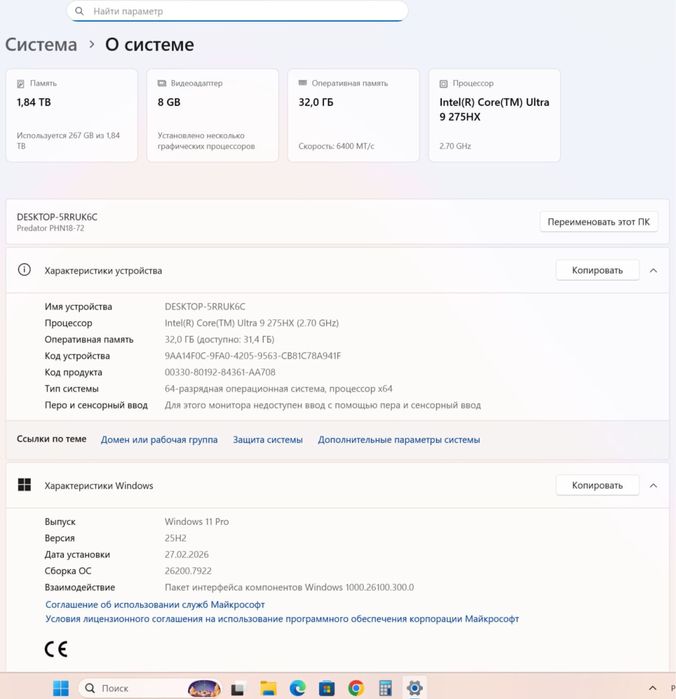The image size is (676, 699).
Task: Click the install date 27.02.2026
Action: pos(186,555)
